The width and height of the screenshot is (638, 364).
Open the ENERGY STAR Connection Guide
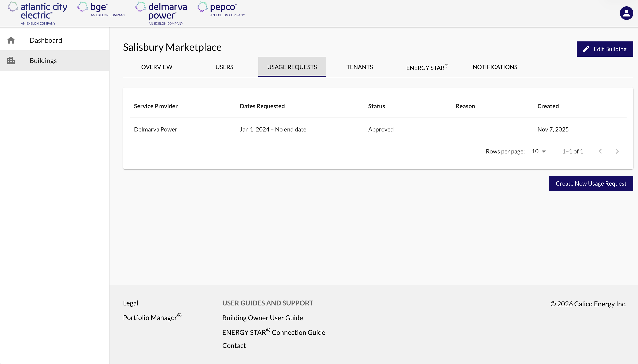(x=274, y=332)
